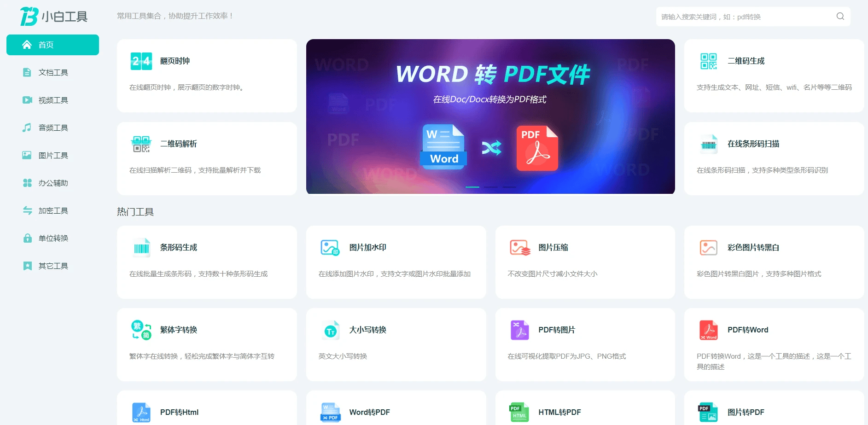Click the picture icon beside 图片工具
The image size is (868, 425).
pos(27,155)
